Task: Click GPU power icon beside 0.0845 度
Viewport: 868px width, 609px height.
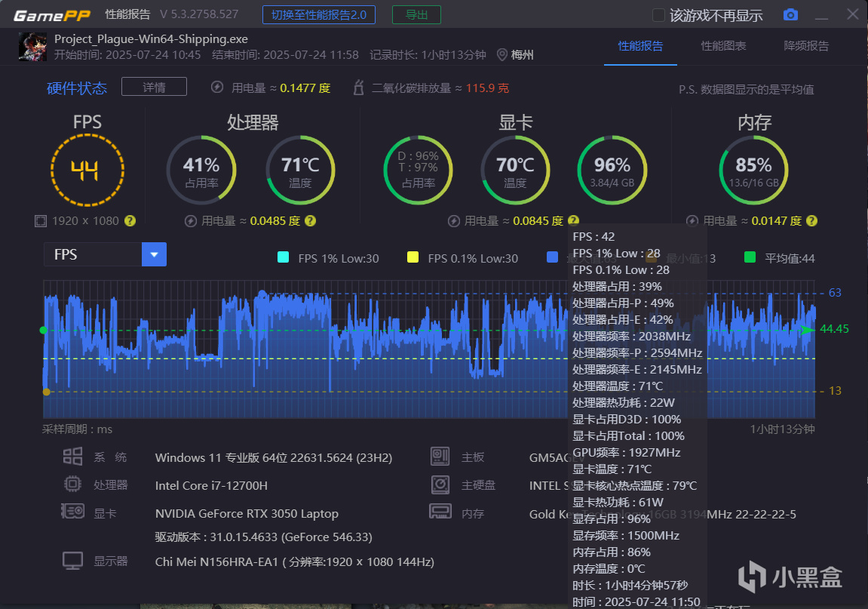Action: click(x=454, y=221)
